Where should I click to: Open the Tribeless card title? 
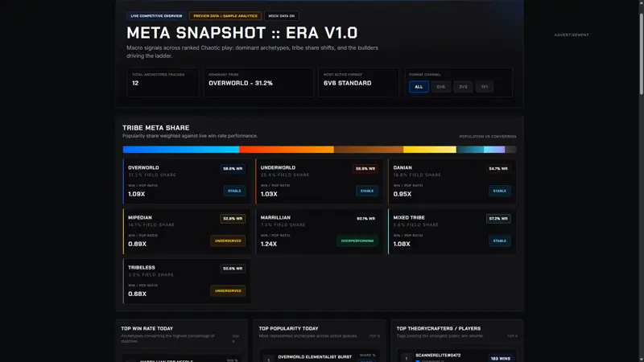[x=142, y=268]
